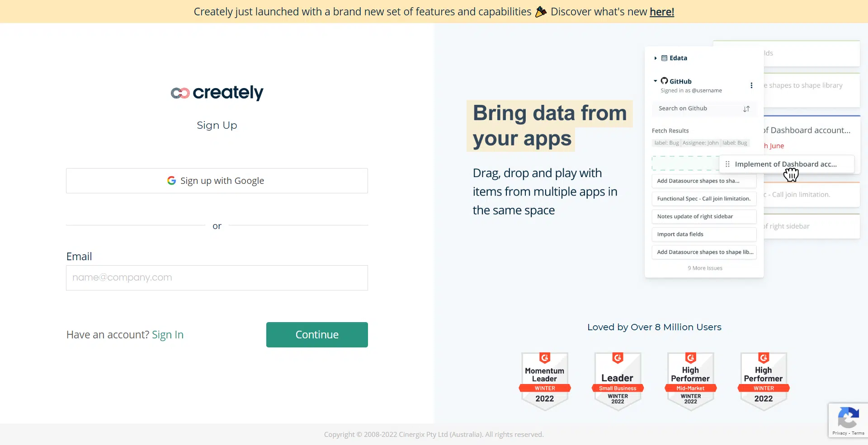Collapse the GitHub section arrow
Image resolution: width=868 pixels, height=445 pixels.
[656, 81]
